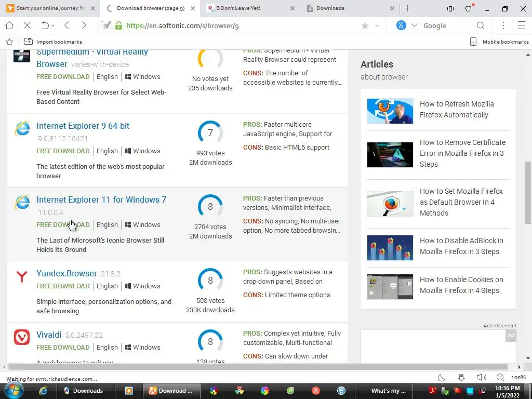Click the horizontal scrollbar at page bottom
Image resolution: width=532 pixels, height=399 pixels.
[x=258, y=367]
